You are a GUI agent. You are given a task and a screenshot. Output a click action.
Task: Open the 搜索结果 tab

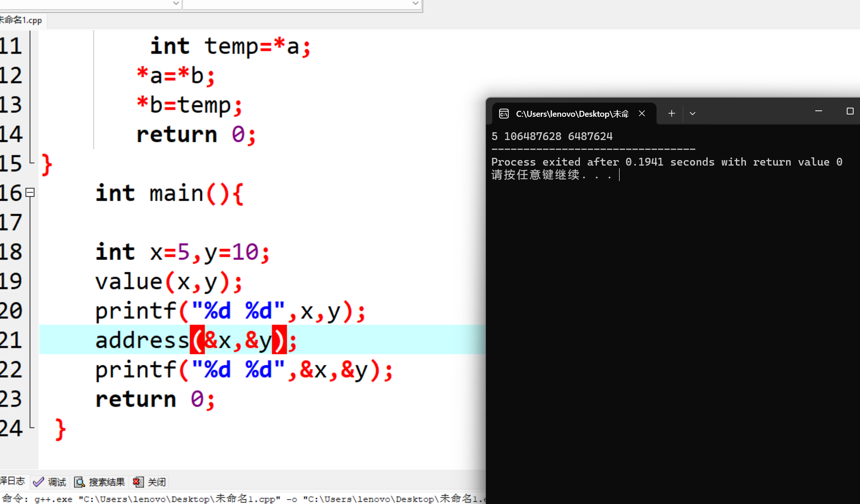[x=100, y=482]
